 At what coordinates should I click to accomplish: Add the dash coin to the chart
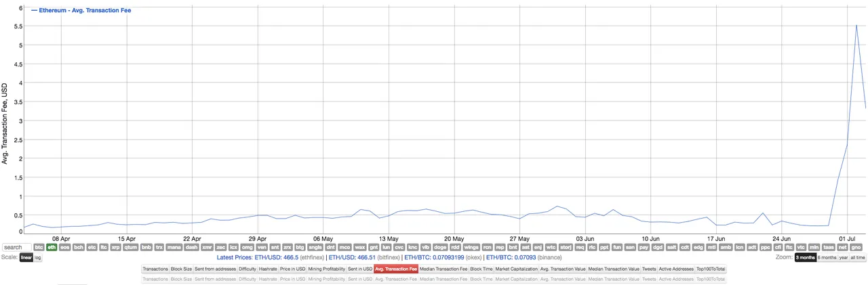click(191, 247)
